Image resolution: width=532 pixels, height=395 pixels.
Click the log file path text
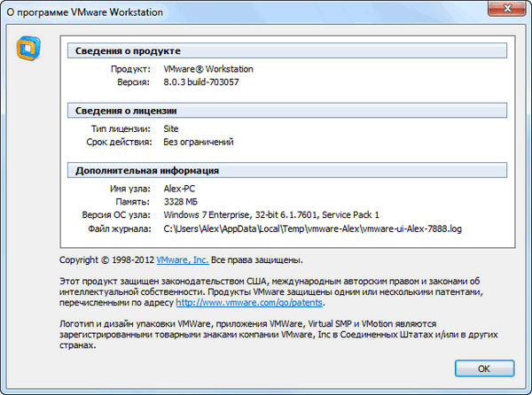tap(313, 228)
